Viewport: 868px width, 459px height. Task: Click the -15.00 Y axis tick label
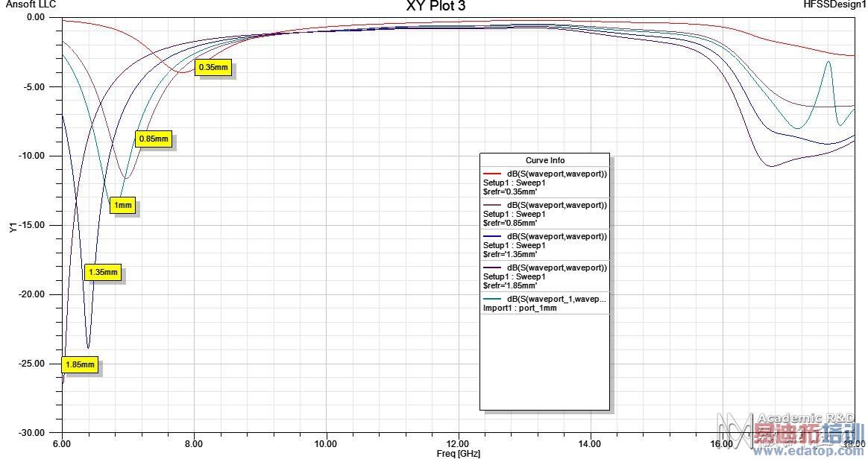[x=31, y=225]
